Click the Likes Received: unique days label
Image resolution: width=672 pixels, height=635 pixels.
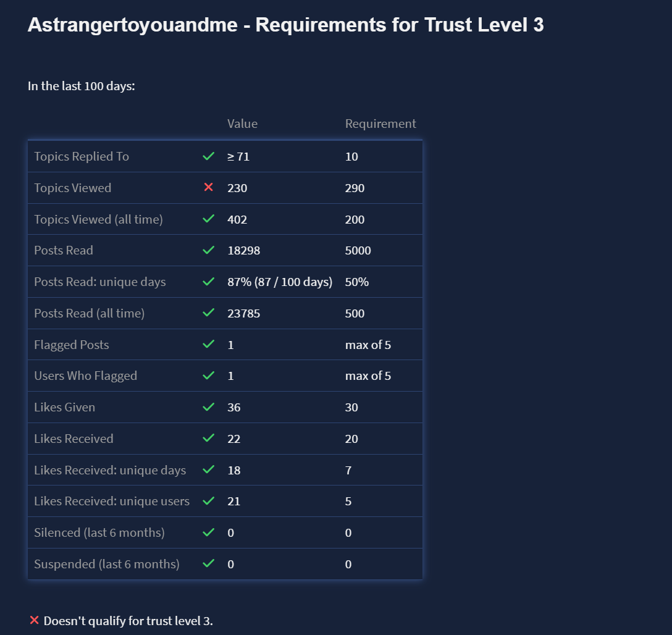pyautogui.click(x=110, y=470)
